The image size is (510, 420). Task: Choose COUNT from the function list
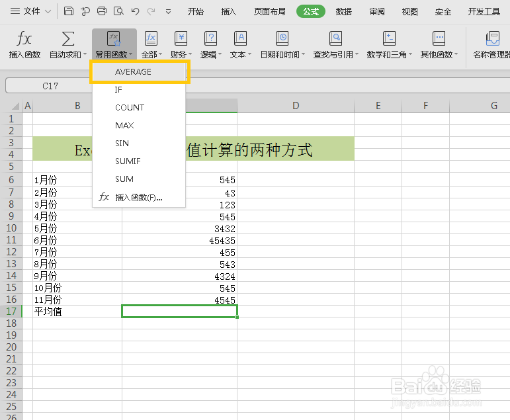tap(139, 107)
